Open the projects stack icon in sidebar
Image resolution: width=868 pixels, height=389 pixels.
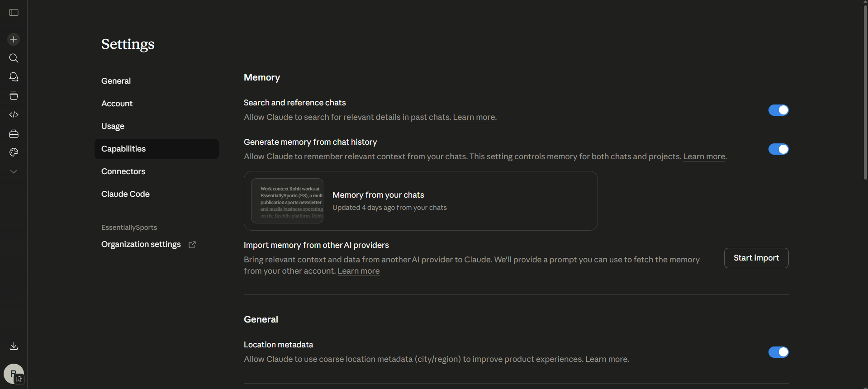point(14,96)
